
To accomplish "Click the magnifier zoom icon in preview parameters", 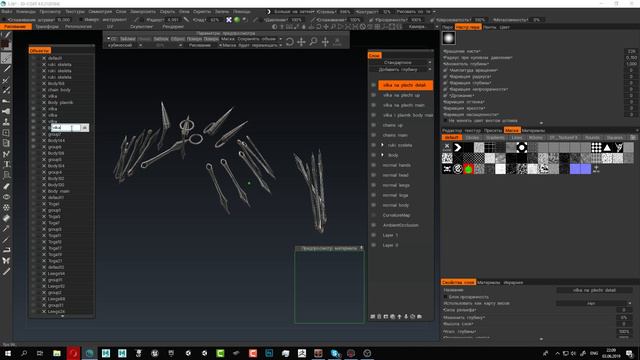I will click(x=313, y=42).
